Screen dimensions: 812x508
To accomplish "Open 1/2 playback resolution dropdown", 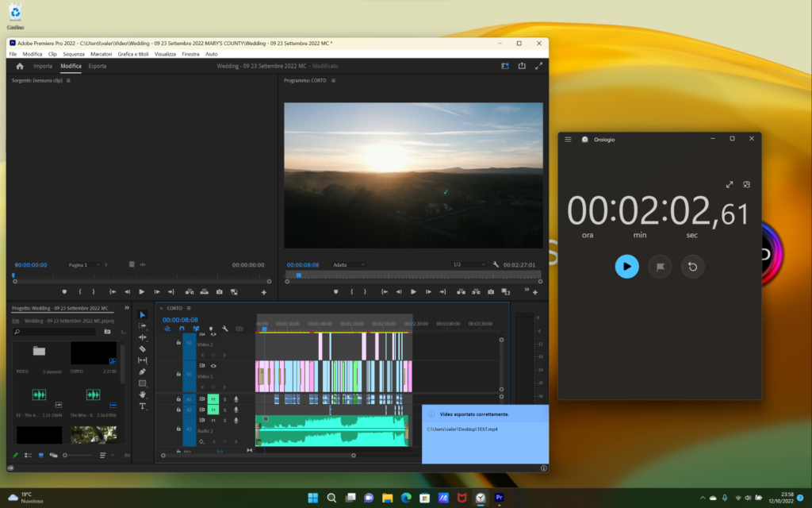I will [x=469, y=265].
